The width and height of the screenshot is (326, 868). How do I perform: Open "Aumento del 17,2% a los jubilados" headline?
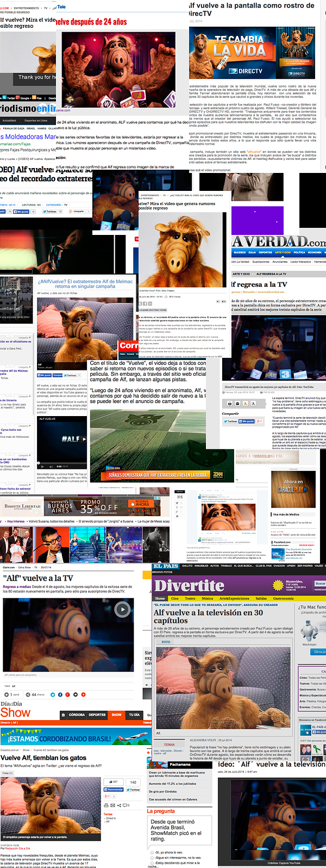173,784
